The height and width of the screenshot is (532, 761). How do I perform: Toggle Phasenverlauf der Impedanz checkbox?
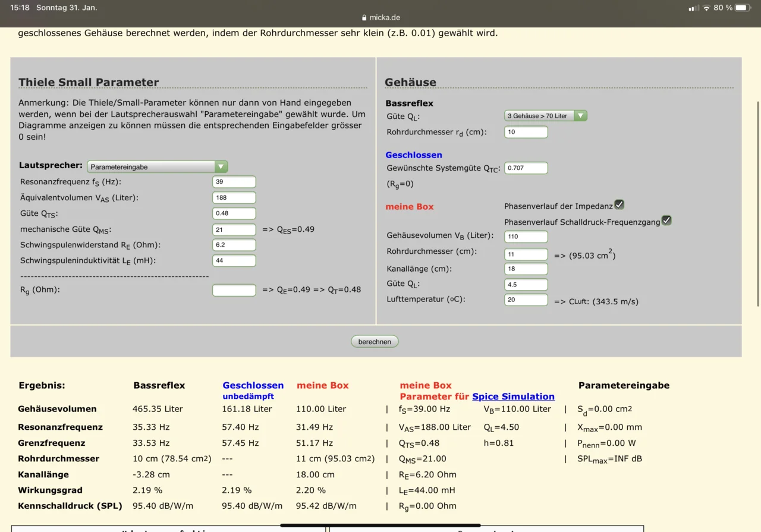coord(619,204)
